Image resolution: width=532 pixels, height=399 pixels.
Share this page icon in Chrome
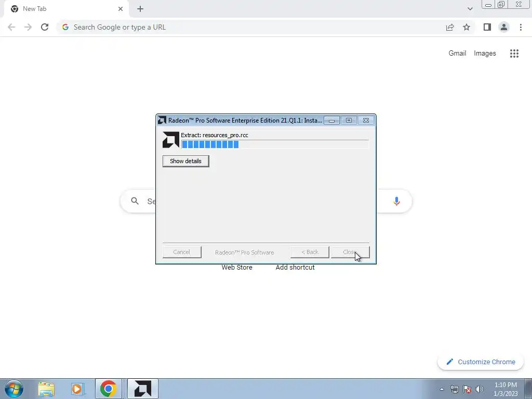(x=450, y=28)
